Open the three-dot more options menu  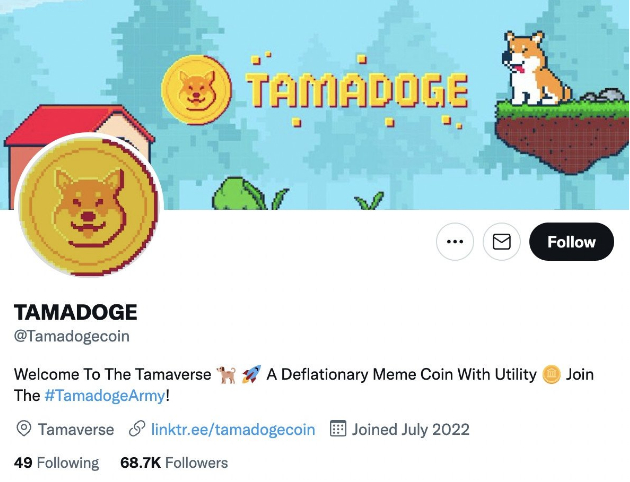454,242
